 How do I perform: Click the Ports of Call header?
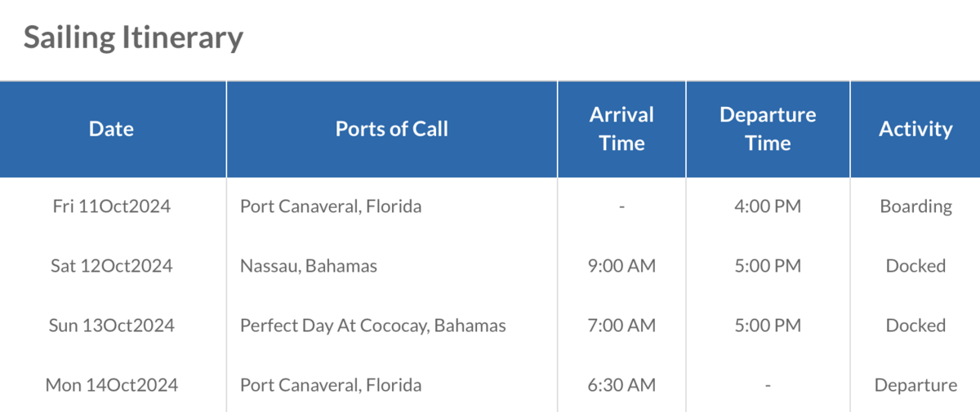pyautogui.click(x=392, y=129)
